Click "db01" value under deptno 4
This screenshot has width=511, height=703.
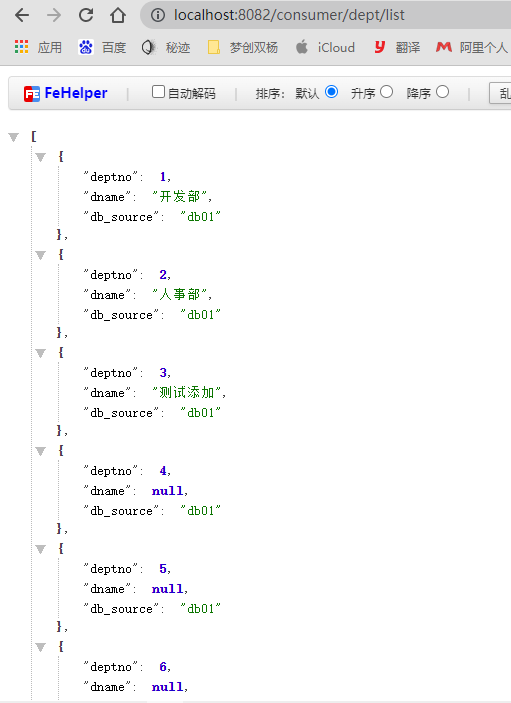tap(200, 511)
